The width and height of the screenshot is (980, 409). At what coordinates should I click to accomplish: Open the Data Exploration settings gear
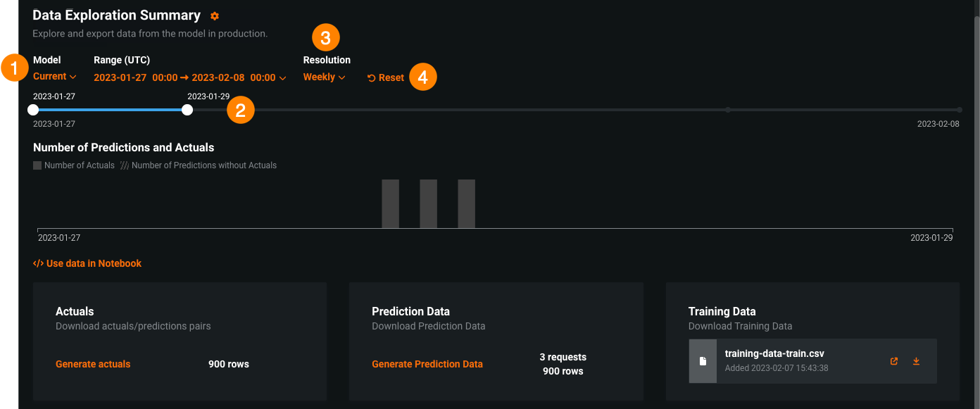point(215,16)
